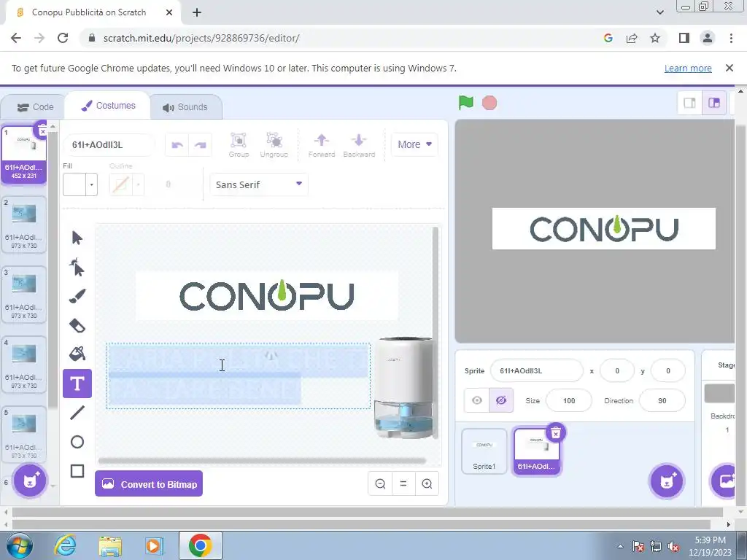
Task: Click the Undo arrow button
Action: coord(177,145)
